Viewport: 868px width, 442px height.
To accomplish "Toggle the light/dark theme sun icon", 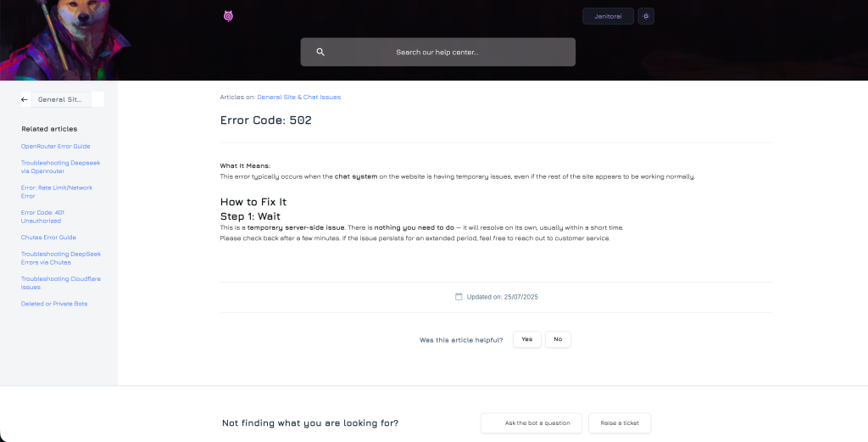I will pos(646,16).
